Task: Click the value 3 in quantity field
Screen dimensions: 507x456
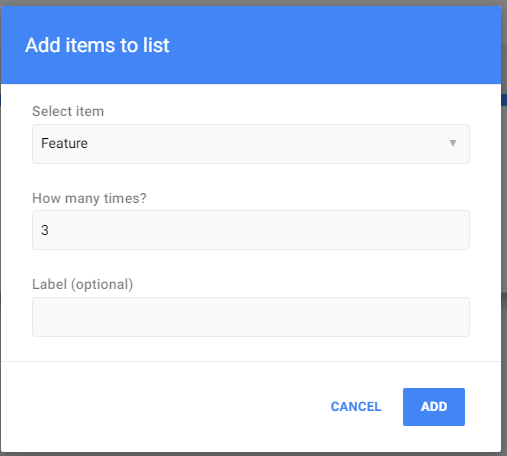Action: [x=45, y=230]
